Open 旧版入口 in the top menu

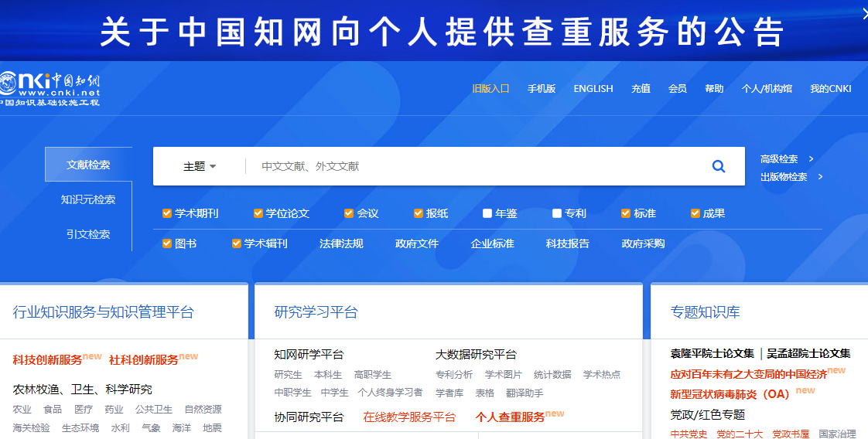(490, 88)
